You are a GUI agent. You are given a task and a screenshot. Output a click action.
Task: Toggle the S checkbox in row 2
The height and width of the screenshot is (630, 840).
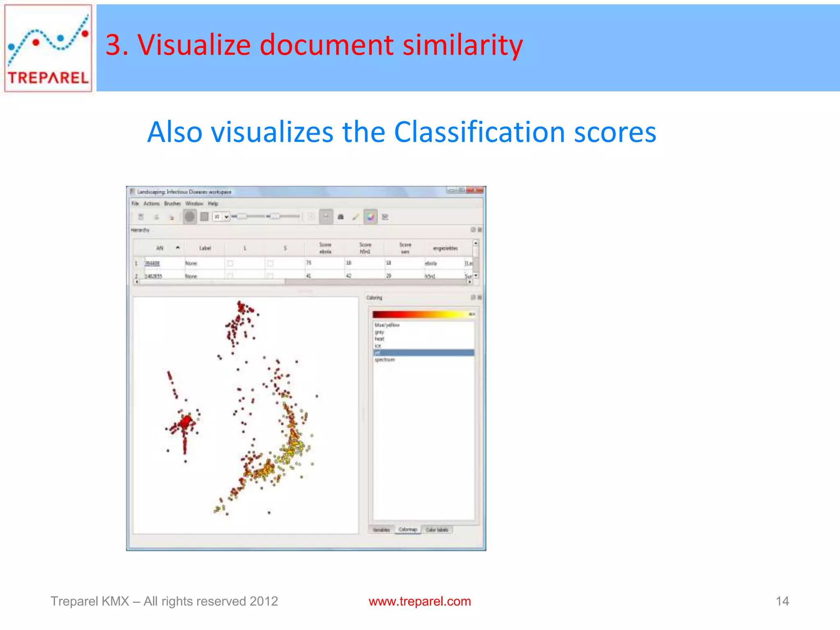[x=270, y=276]
